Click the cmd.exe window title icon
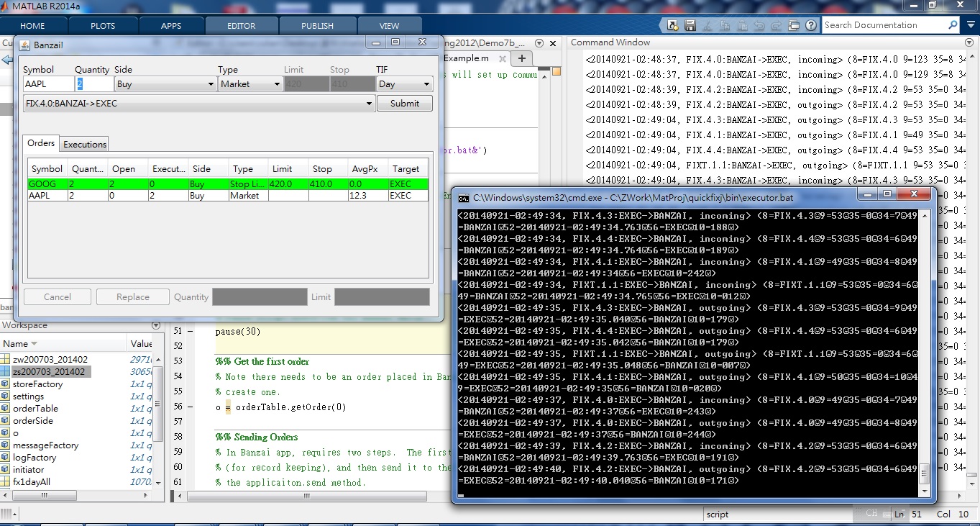 (x=464, y=197)
